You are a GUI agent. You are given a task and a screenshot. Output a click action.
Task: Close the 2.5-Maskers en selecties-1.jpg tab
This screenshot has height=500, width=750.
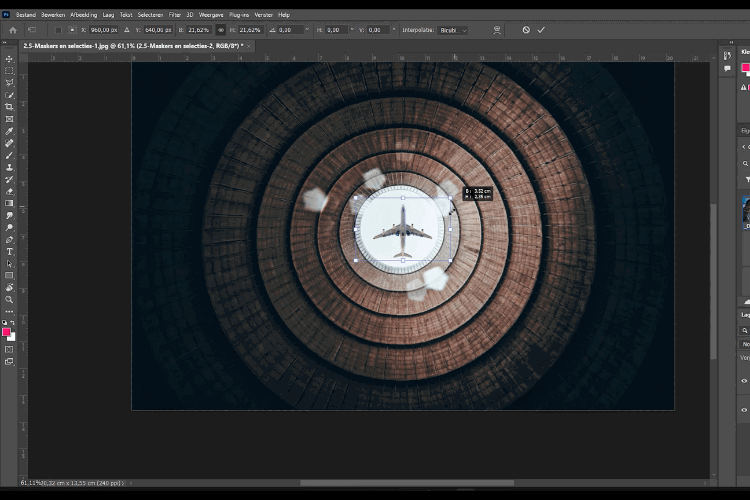249,46
